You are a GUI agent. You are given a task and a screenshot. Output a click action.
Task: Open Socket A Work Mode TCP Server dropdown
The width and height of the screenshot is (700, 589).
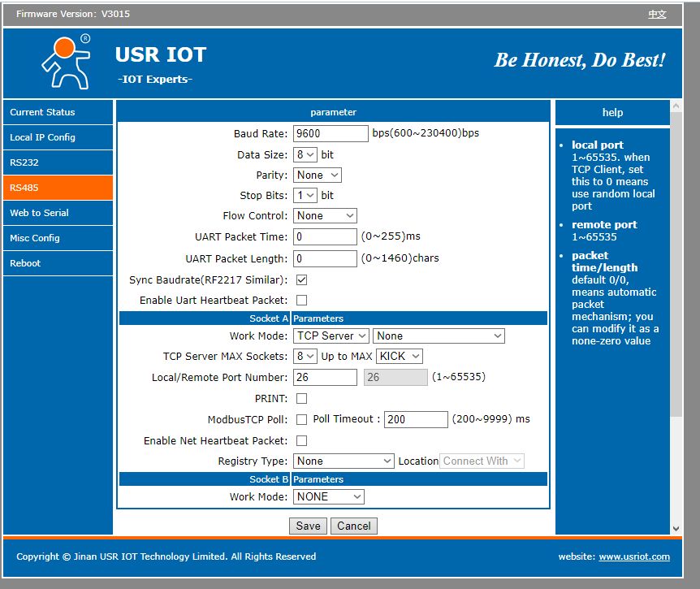331,336
